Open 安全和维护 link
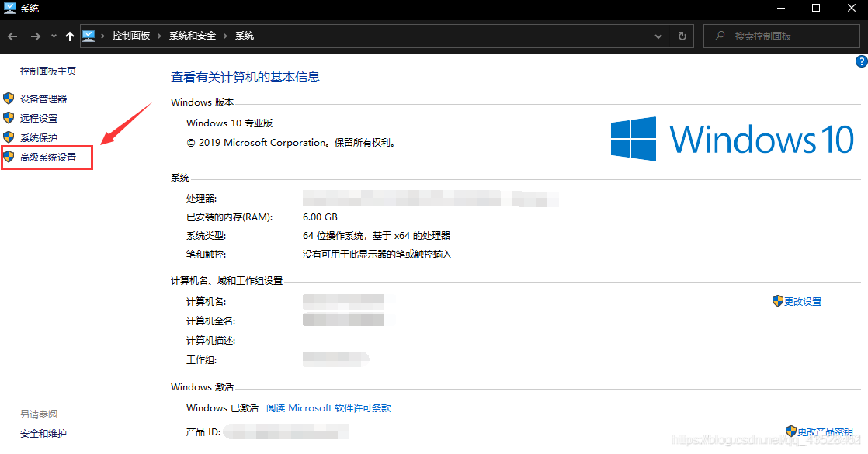Viewport: 868px width, 454px height. coord(43,434)
